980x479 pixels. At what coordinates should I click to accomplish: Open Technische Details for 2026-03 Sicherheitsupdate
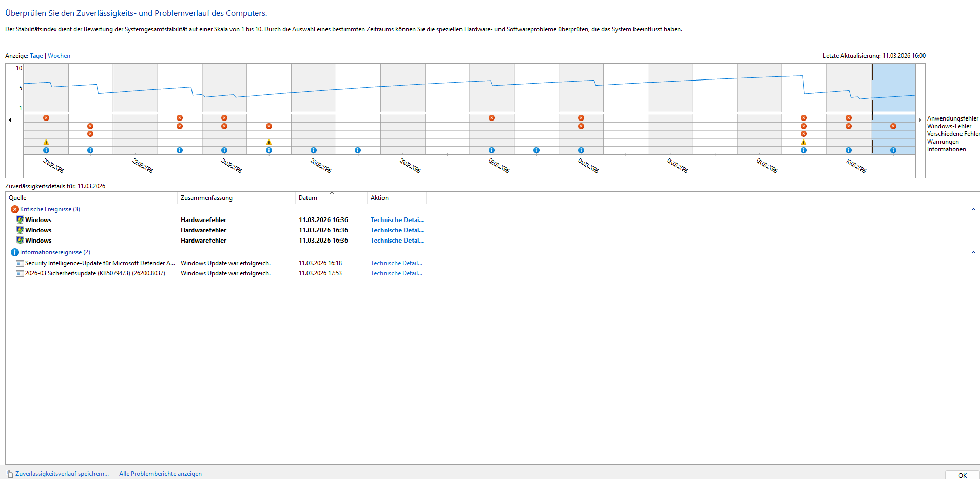tap(397, 273)
